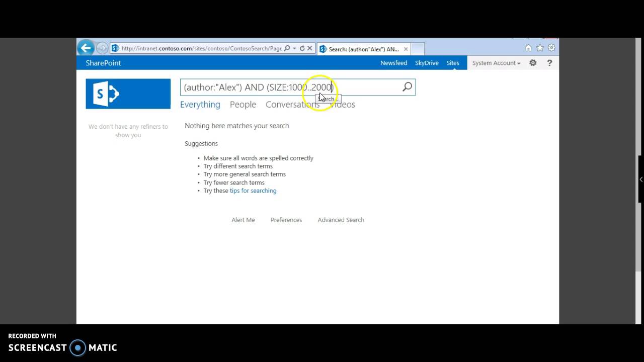The width and height of the screenshot is (644, 362).
Task: Click the SharePoint site logo
Action: (128, 94)
